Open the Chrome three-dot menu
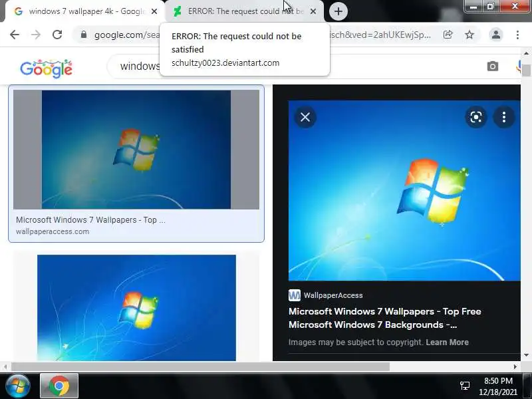The height and width of the screenshot is (399, 532). click(517, 35)
